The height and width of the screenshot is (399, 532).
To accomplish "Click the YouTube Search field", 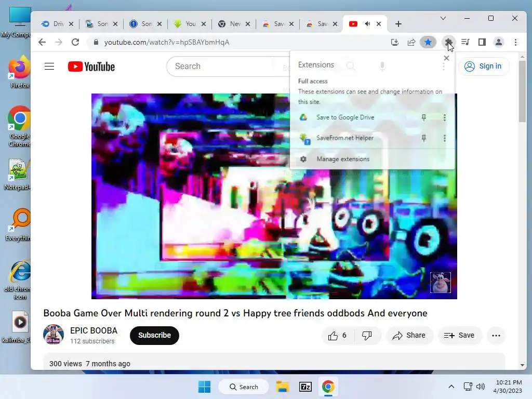I will click(x=228, y=66).
